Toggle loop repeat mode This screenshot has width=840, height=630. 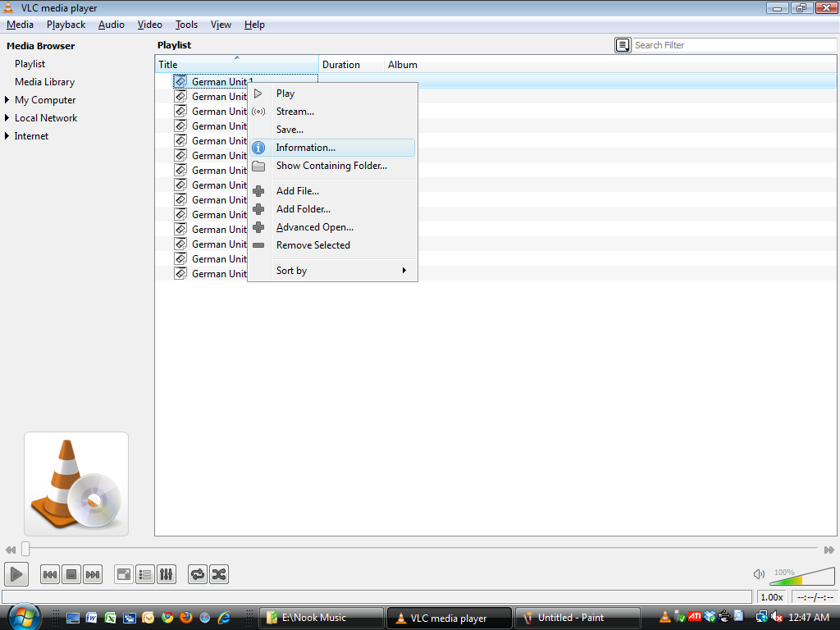coord(198,574)
